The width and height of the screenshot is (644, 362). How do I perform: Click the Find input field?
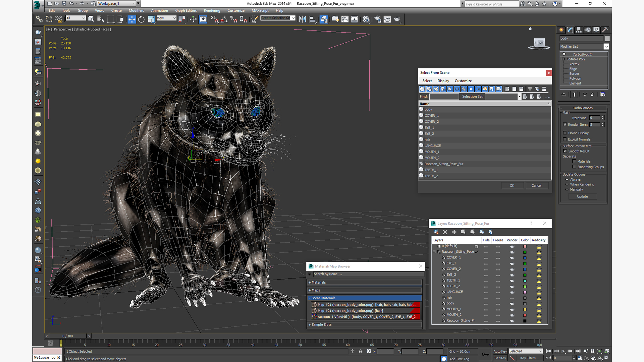(x=444, y=97)
